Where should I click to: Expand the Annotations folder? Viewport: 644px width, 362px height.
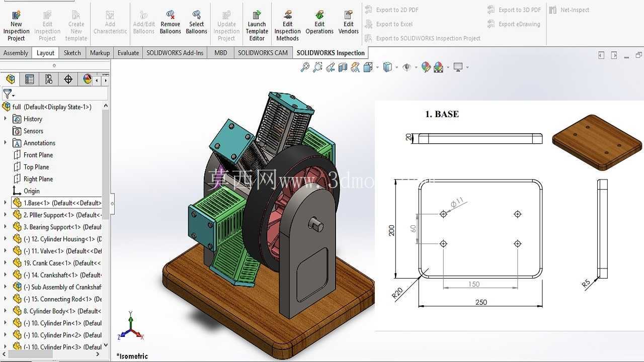(x=5, y=143)
